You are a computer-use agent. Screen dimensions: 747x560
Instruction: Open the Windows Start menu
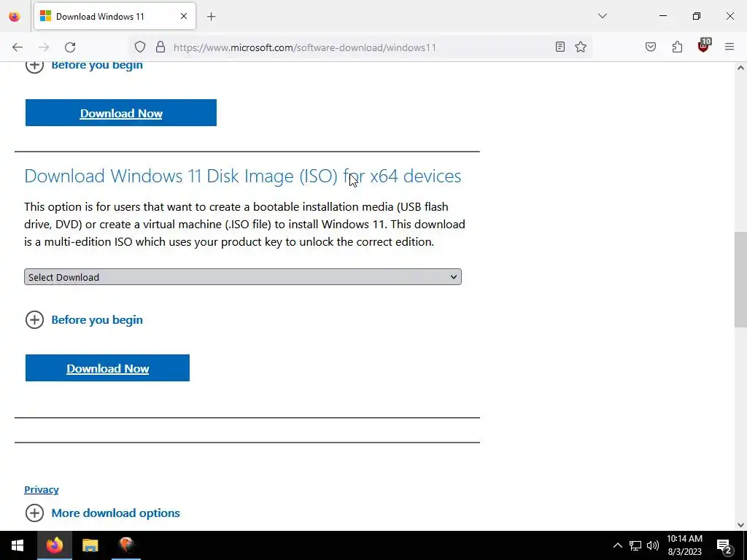18,545
